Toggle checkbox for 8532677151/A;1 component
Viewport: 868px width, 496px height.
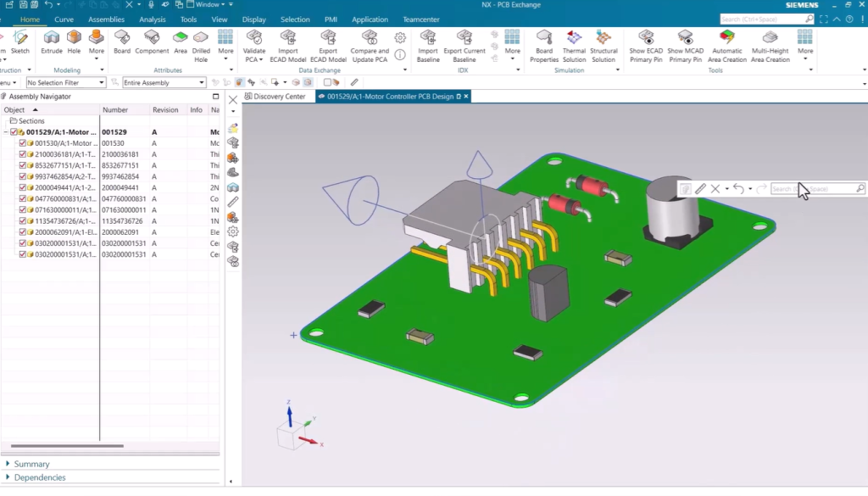(x=23, y=165)
